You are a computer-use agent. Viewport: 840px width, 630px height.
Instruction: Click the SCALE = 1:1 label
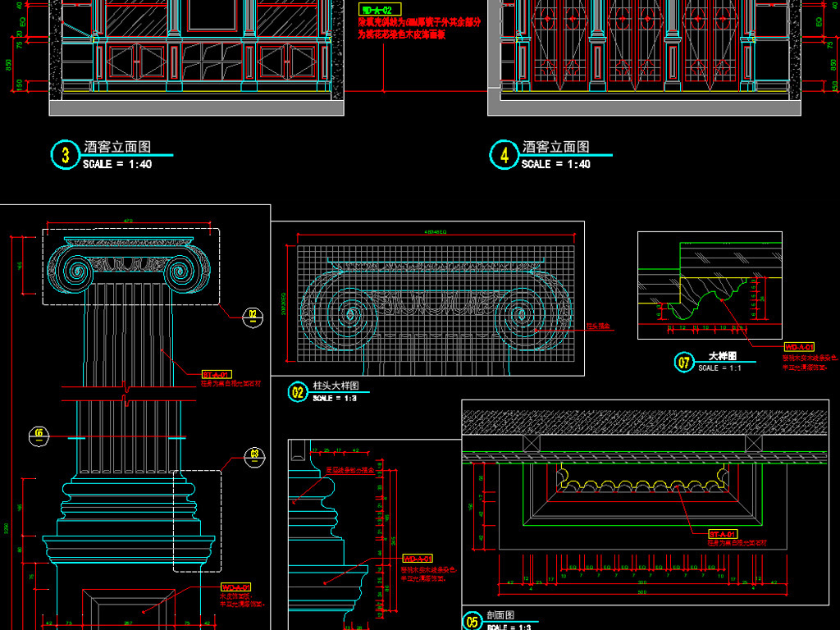pyautogui.click(x=719, y=368)
